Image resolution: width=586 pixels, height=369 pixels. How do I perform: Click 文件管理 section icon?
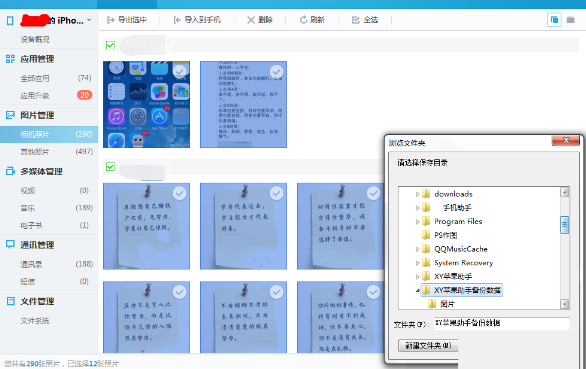[10, 301]
